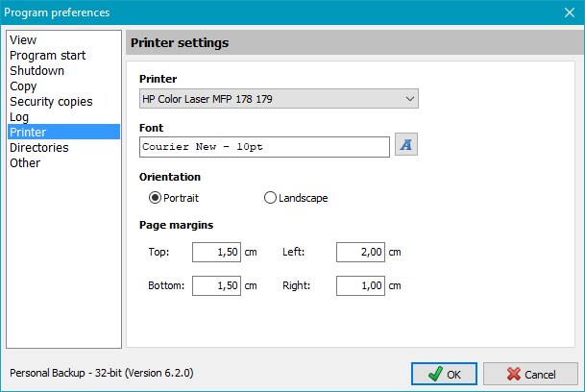Screen dimensions: 585x392
Task: Close the Program preferences dialog
Action: coord(567,12)
